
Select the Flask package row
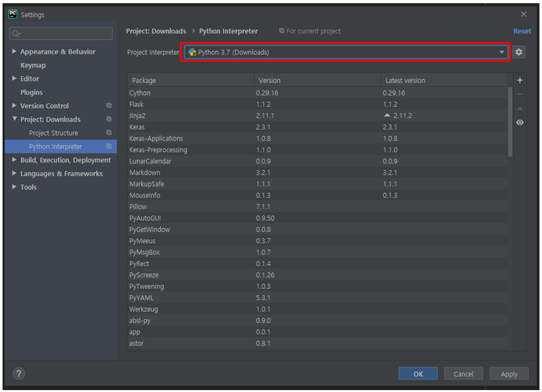tap(317, 104)
